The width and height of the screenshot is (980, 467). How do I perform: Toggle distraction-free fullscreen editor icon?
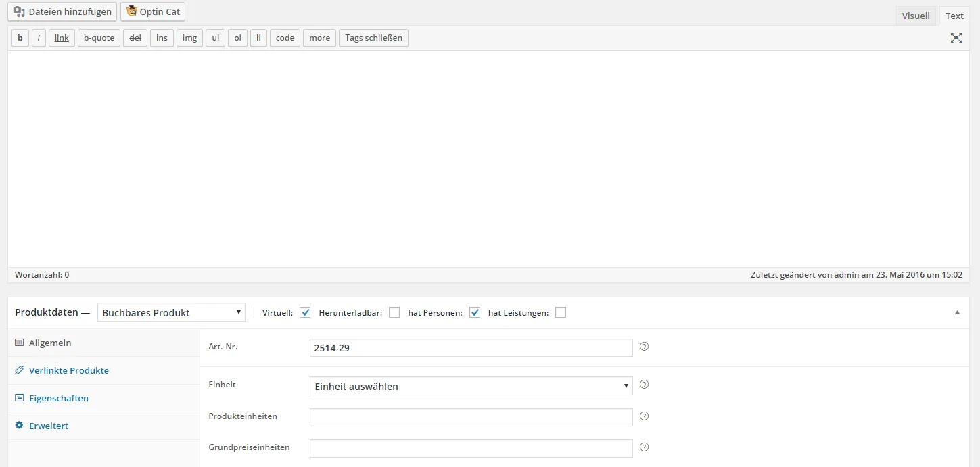click(x=956, y=38)
